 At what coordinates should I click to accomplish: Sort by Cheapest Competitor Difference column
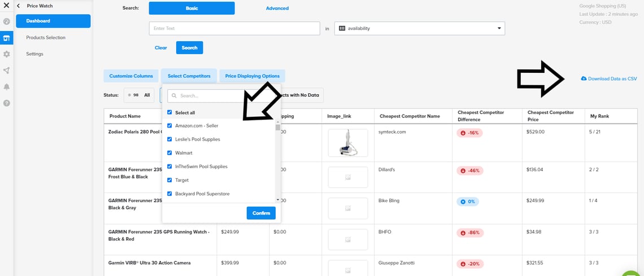[481, 116]
